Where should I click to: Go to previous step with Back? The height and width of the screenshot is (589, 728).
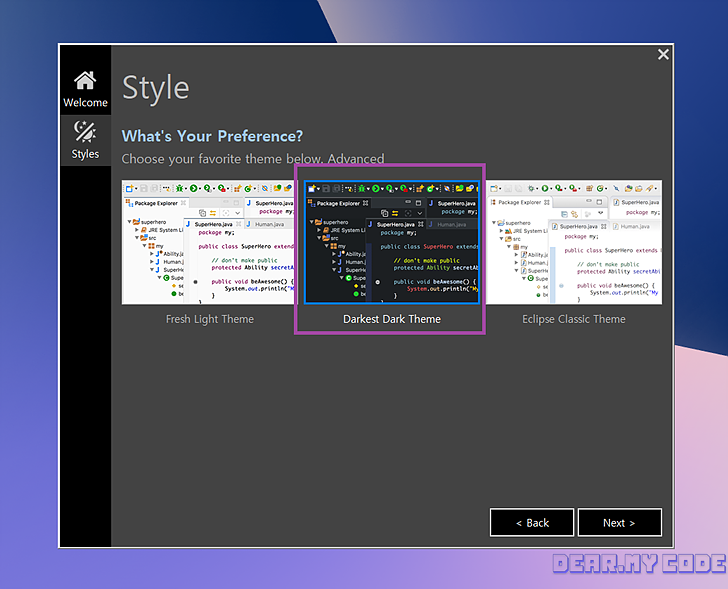[532, 523]
